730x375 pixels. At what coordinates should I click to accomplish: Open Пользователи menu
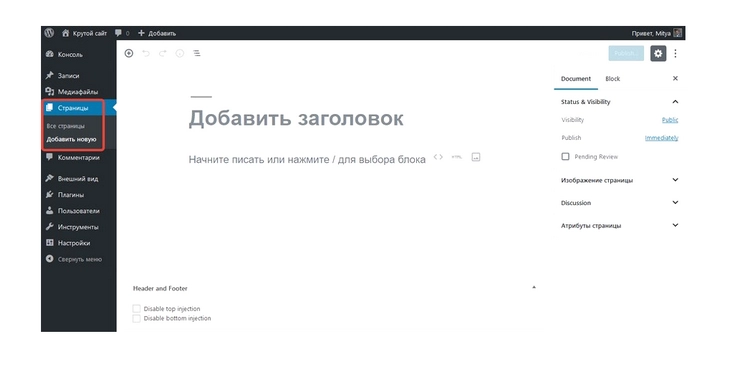79,211
